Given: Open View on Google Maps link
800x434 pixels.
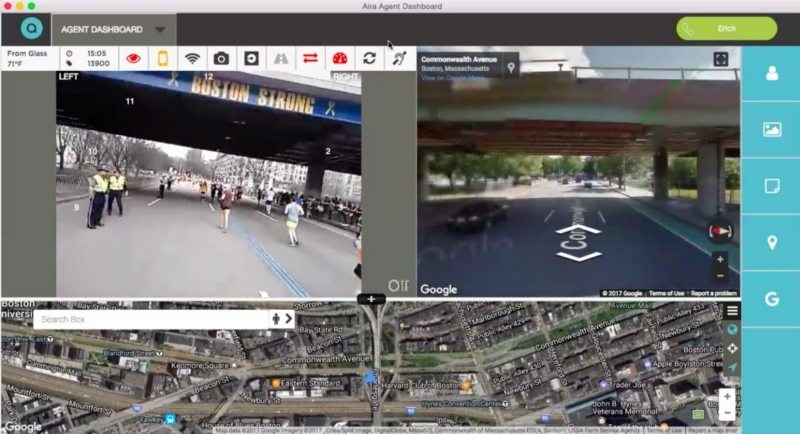Looking at the screenshot, I should tap(452, 78).
